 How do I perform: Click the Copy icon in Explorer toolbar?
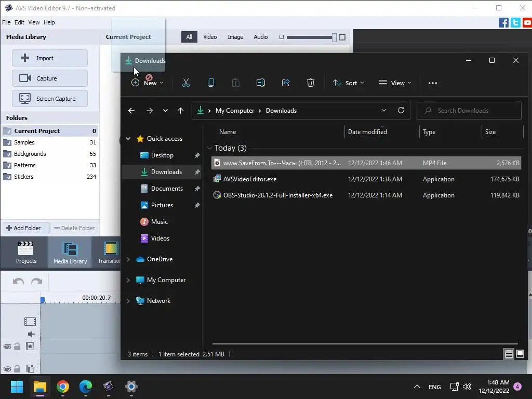[x=211, y=83]
